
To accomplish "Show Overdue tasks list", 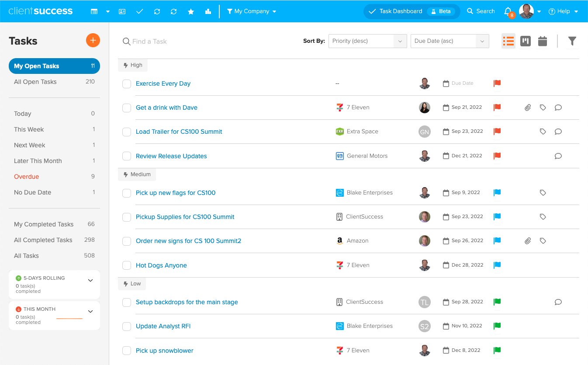I will pos(54,177).
